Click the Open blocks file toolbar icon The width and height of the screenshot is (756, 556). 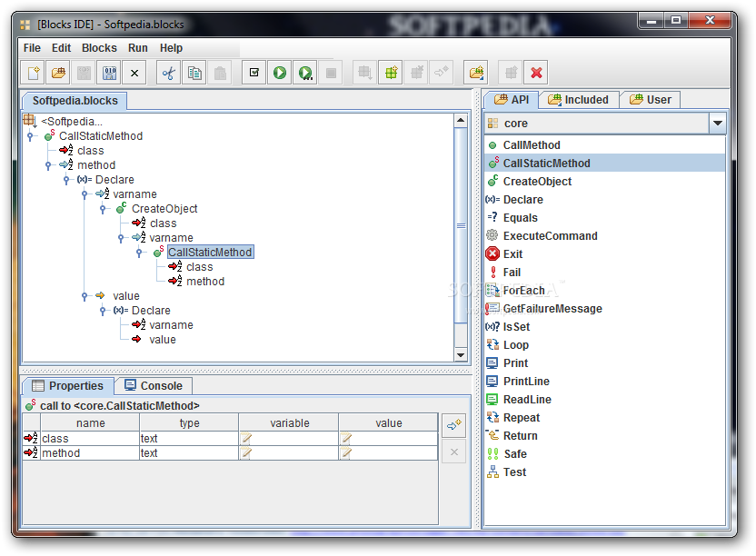tap(58, 73)
